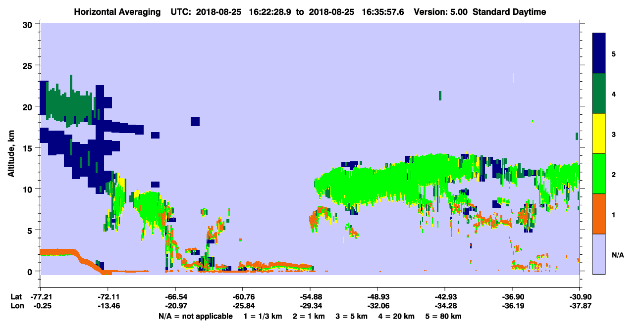This screenshot has width=644, height=330.
Task: Click the legend number 2 label
Action: [614, 174]
